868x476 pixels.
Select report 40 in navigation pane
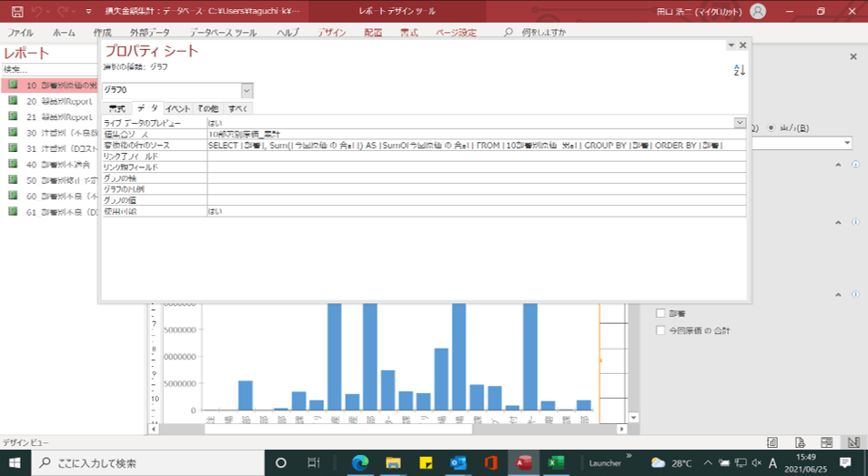pos(51,165)
